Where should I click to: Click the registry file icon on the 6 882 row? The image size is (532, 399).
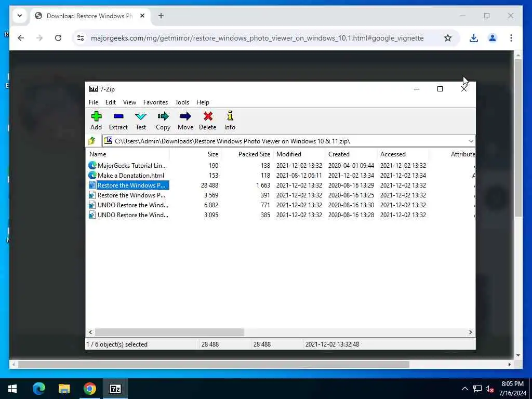coord(92,205)
